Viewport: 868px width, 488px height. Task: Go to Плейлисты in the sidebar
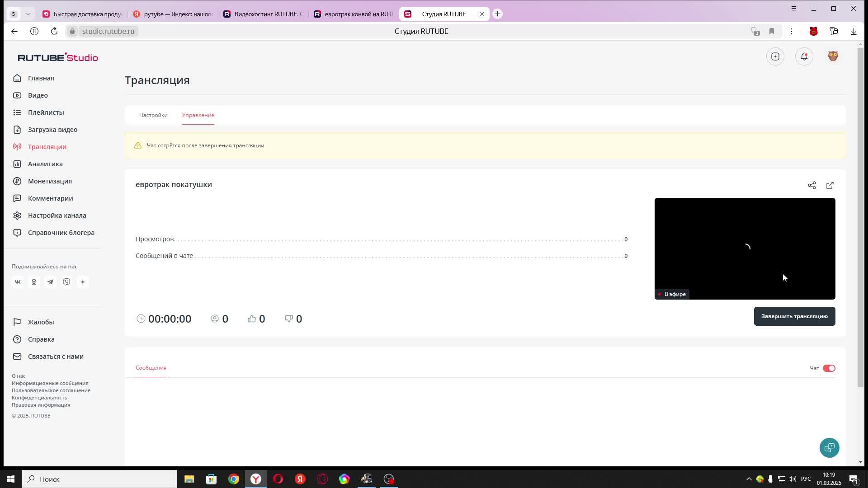46,113
